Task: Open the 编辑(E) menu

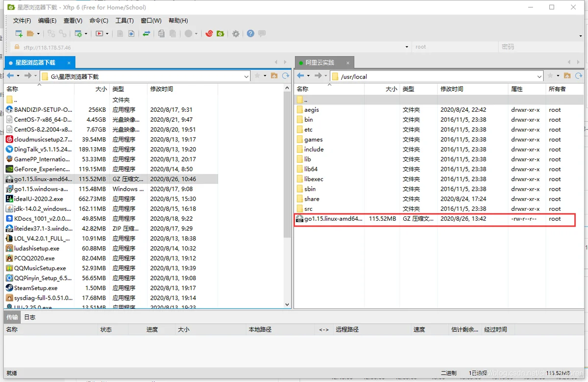Action: (x=48, y=21)
